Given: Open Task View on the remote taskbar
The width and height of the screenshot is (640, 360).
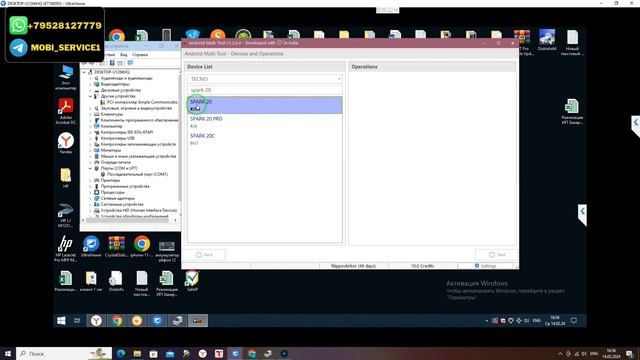Looking at the screenshot, I should pos(77,321).
